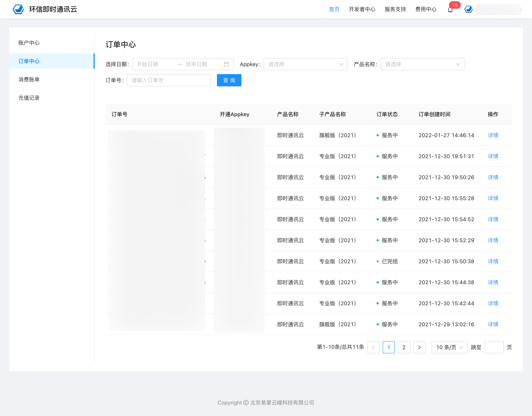
Task: Go to pagination page 2
Action: pyautogui.click(x=404, y=347)
